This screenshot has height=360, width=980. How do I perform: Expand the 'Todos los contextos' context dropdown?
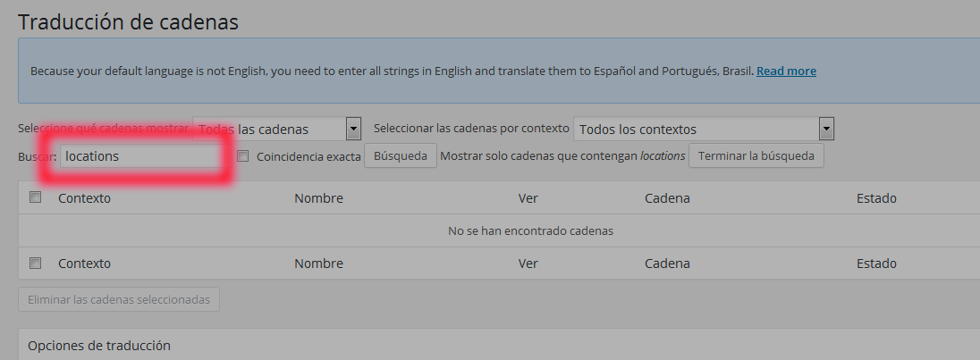coord(704,130)
